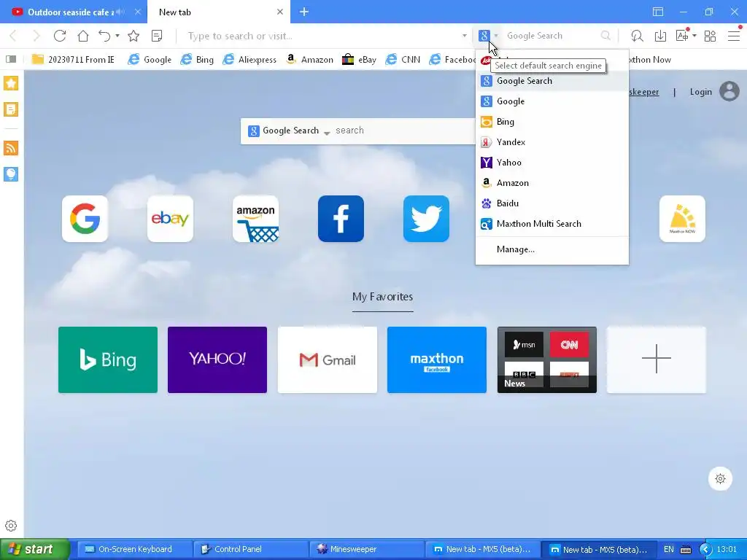Choose Baidu from search engine menu
The height and width of the screenshot is (560, 747).
point(552,203)
